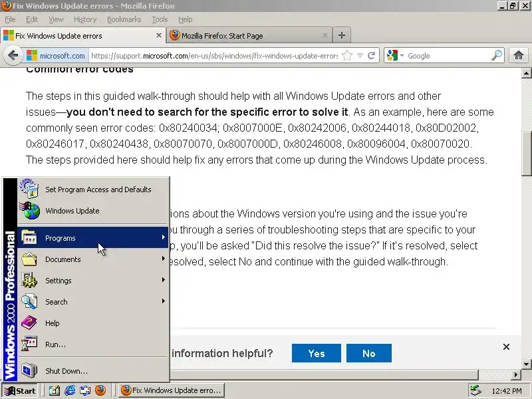This screenshot has height=399, width=532.
Task: Bookmark this page with the star icon
Action: tap(347, 56)
